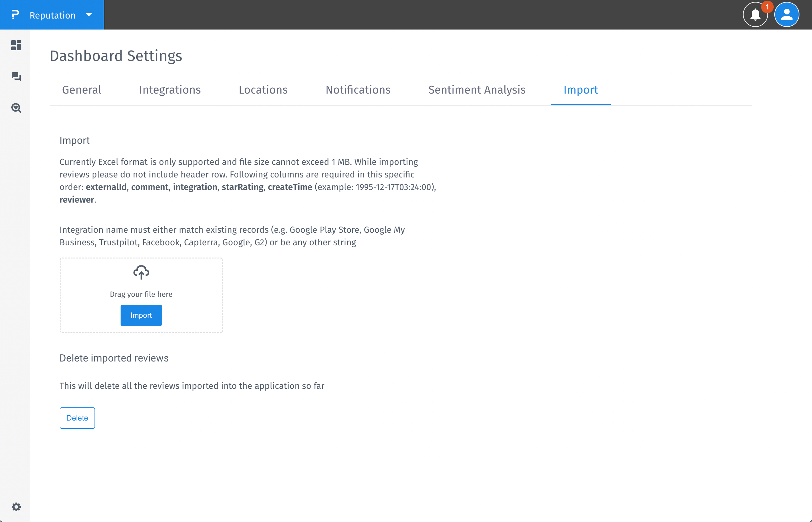Select the Sentiment Analysis tab
This screenshot has height=522, width=812.
476,90
